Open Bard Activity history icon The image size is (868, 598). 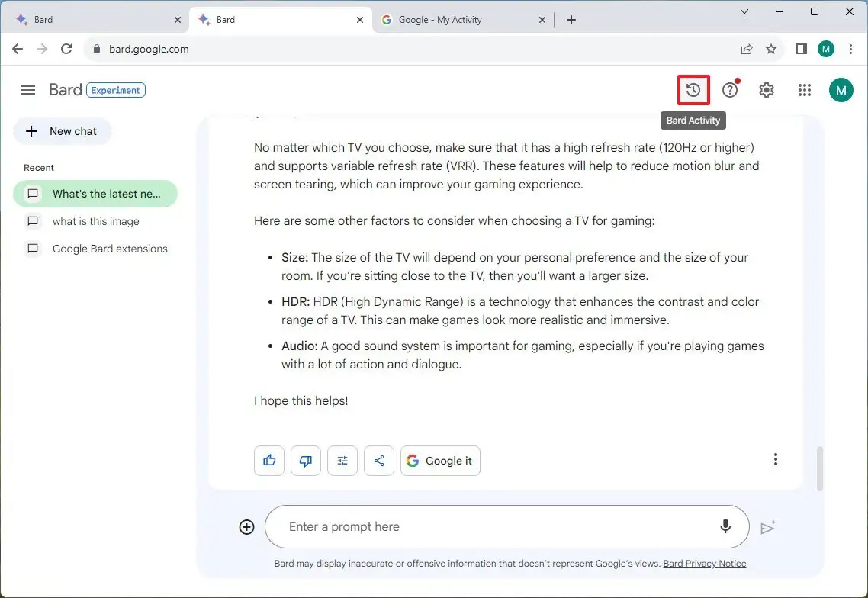pyautogui.click(x=693, y=90)
